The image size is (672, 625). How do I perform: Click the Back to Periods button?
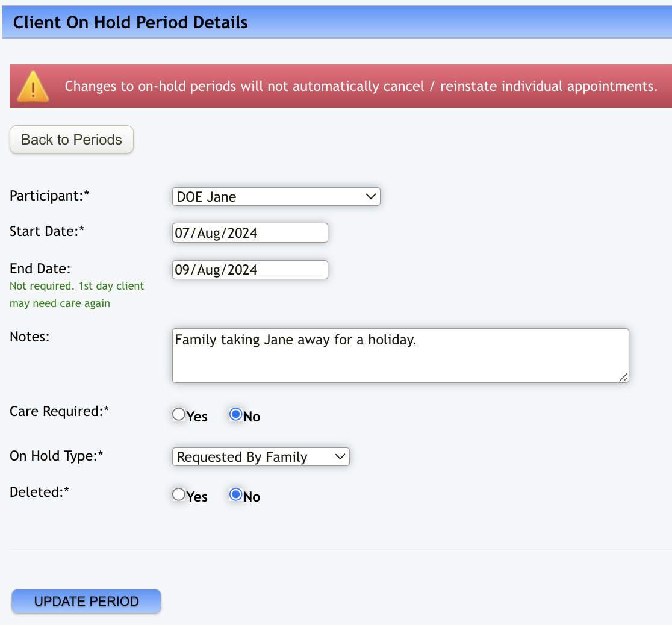[72, 140]
